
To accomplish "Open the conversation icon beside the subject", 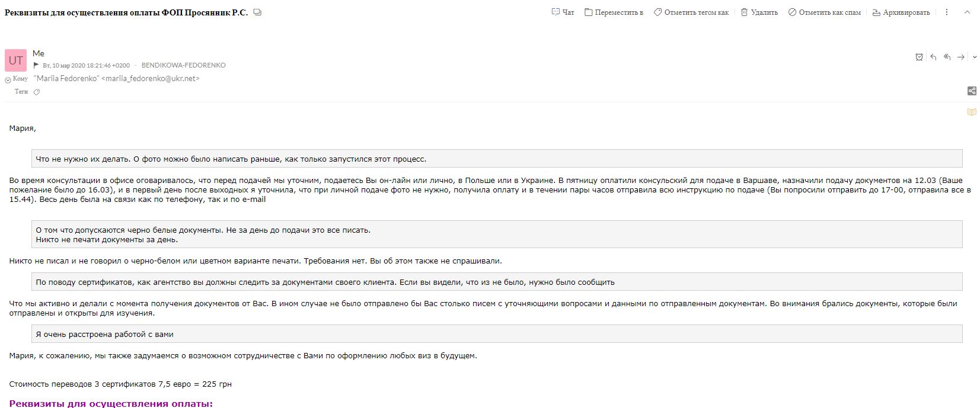I will [x=257, y=12].
